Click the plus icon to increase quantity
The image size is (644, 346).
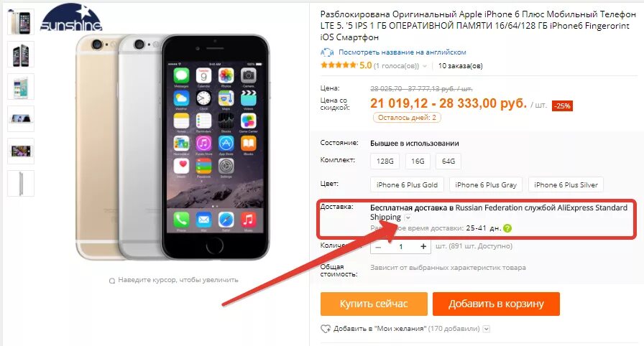[x=423, y=246]
